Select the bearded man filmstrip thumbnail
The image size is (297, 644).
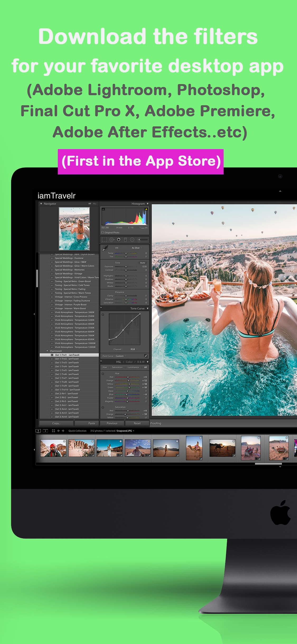[x=53, y=448]
